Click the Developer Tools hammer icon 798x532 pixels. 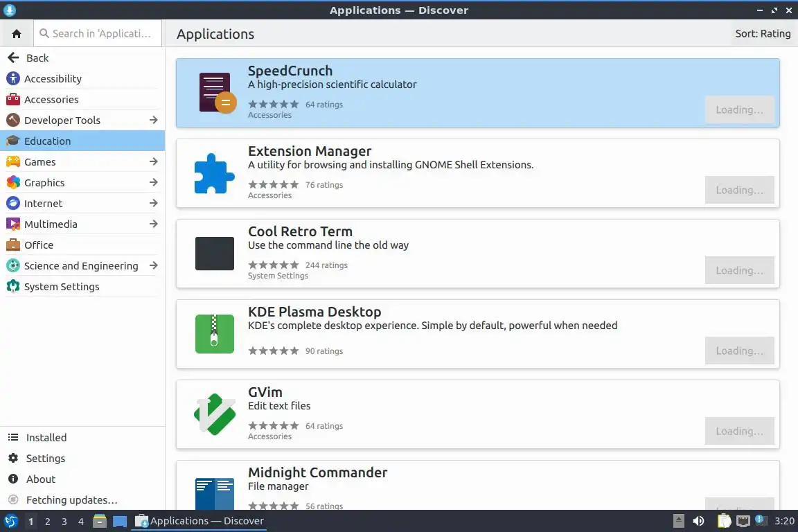pyautogui.click(x=12, y=120)
